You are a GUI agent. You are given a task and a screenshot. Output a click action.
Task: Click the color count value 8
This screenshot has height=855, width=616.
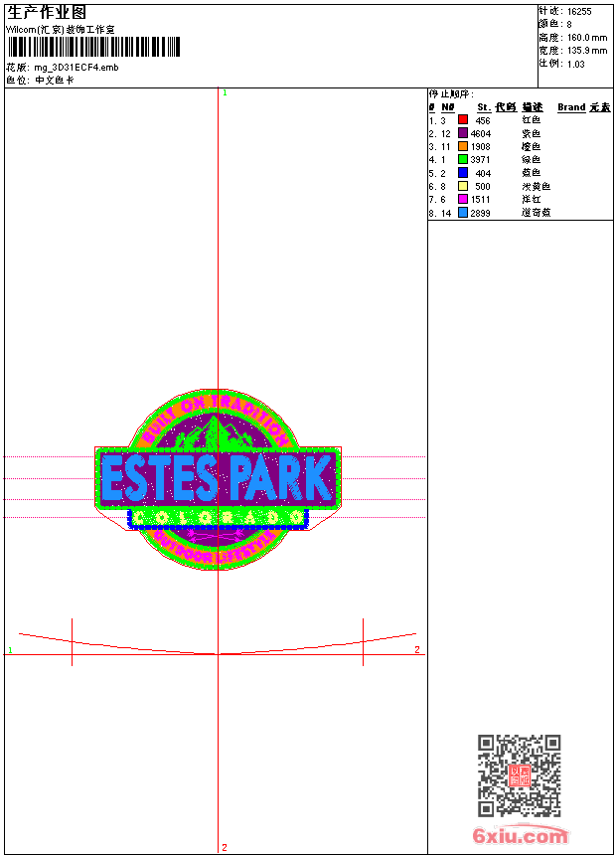click(569, 25)
